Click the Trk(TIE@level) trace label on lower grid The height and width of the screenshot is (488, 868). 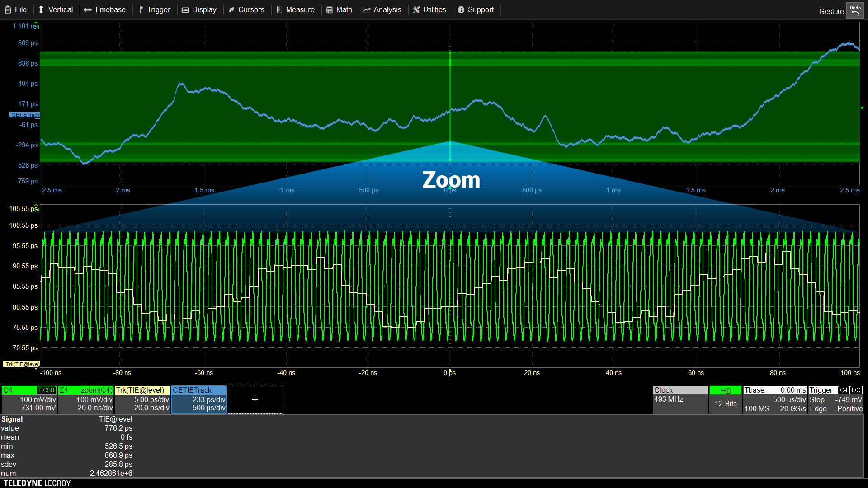[21, 364]
